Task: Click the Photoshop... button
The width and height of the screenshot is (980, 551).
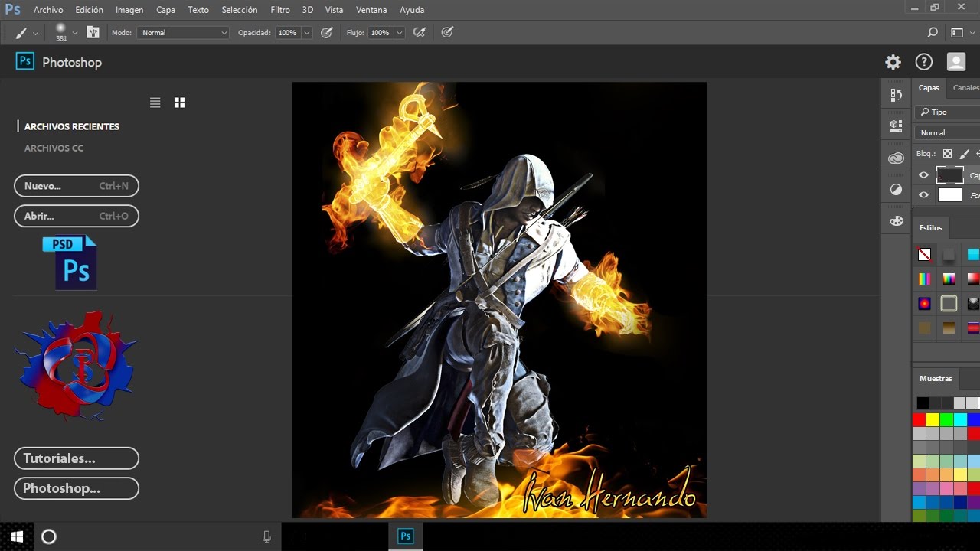Action: (77, 488)
